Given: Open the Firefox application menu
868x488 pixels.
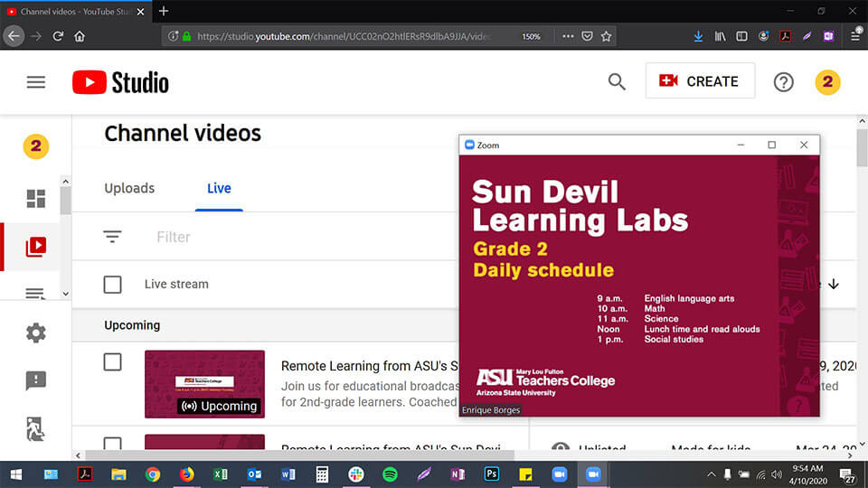Looking at the screenshot, I should click(855, 36).
